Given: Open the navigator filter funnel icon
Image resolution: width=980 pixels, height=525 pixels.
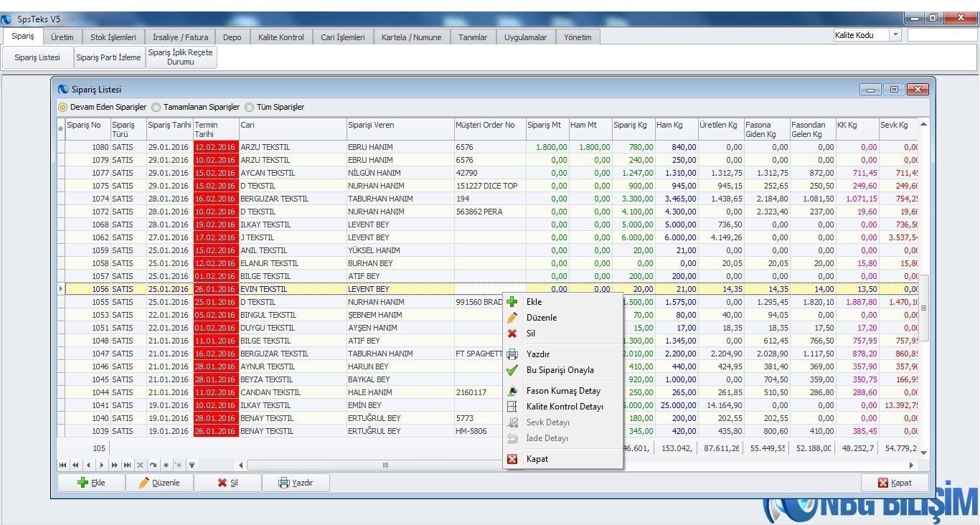Looking at the screenshot, I should [x=192, y=465].
